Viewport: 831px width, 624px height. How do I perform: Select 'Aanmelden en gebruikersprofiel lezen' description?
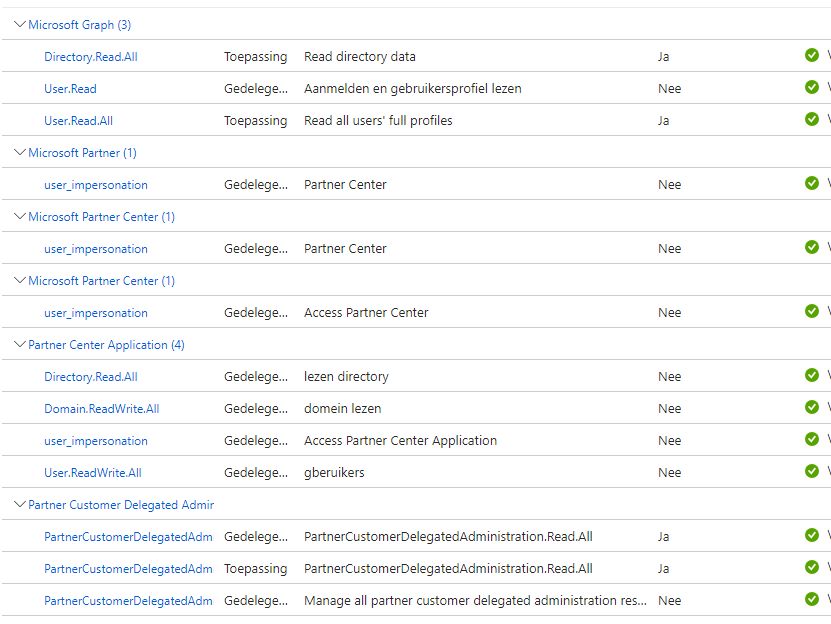click(x=413, y=89)
